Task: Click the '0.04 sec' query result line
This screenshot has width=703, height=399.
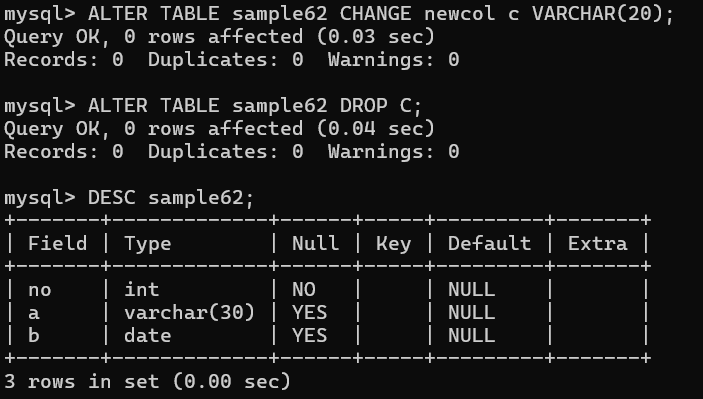Action: pos(219,129)
